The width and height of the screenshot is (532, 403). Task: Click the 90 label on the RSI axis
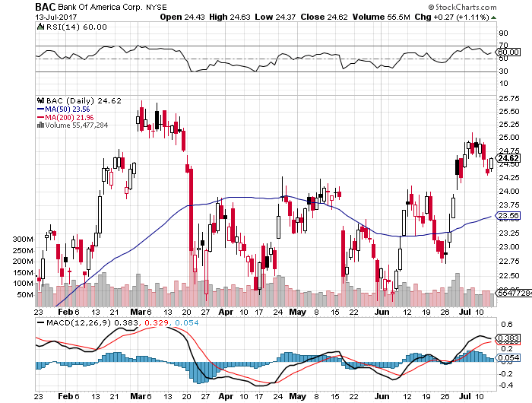(x=503, y=33)
